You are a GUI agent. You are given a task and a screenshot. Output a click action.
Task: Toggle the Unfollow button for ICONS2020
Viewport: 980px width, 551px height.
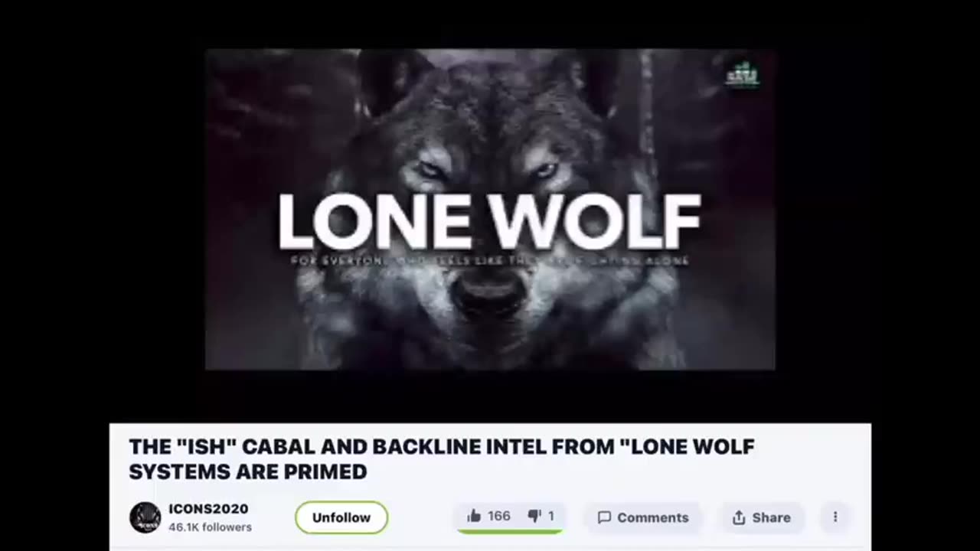pos(341,517)
